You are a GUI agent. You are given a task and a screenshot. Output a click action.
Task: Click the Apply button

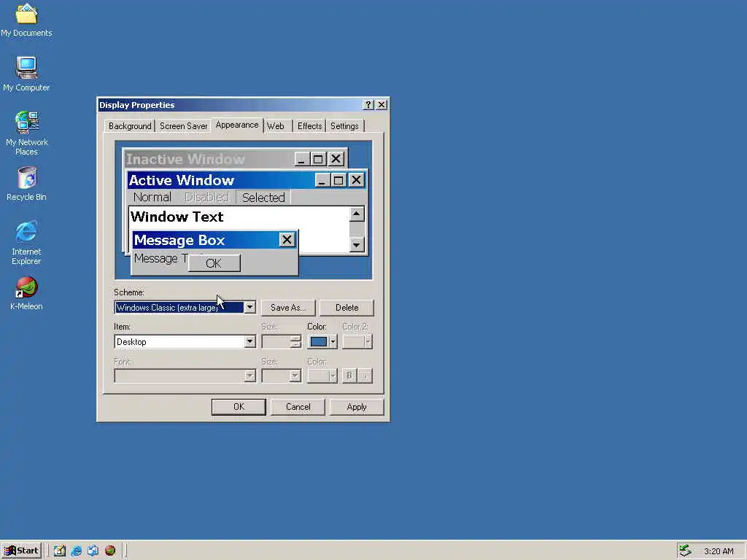point(357,407)
